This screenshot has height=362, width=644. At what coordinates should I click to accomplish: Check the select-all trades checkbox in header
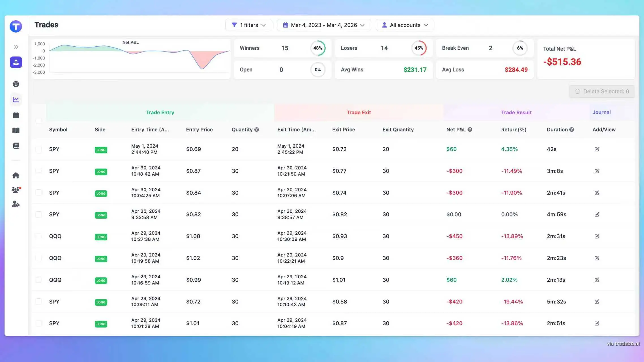pos(39,121)
